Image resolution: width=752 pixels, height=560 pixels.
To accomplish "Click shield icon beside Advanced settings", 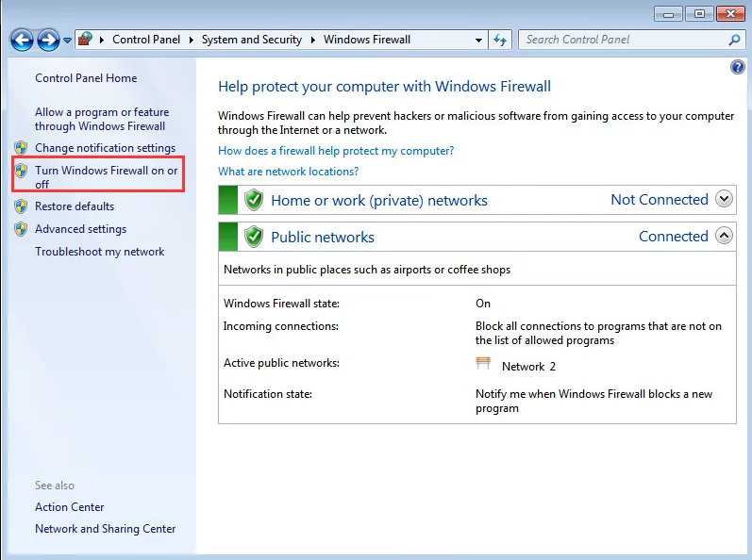I will (x=21, y=229).
